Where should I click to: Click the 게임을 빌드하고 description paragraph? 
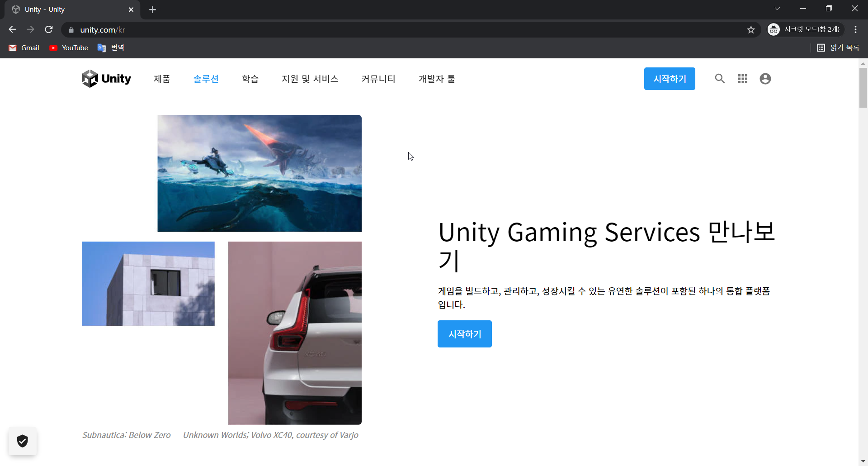click(x=604, y=298)
